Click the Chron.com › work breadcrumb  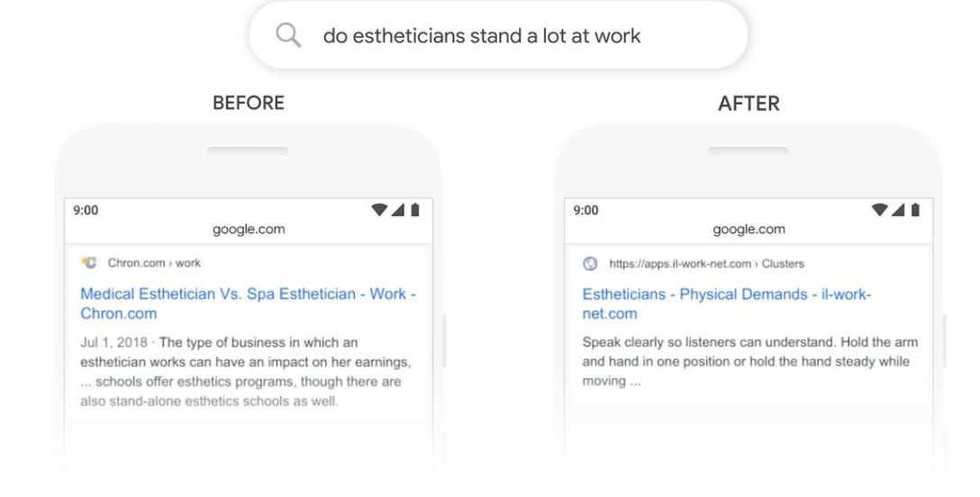tap(154, 263)
